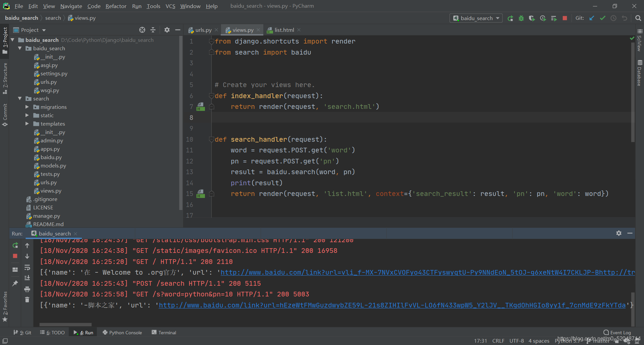Click the Run console vertical scrollbar
Screen dimensions: 644x345
click(x=633, y=309)
